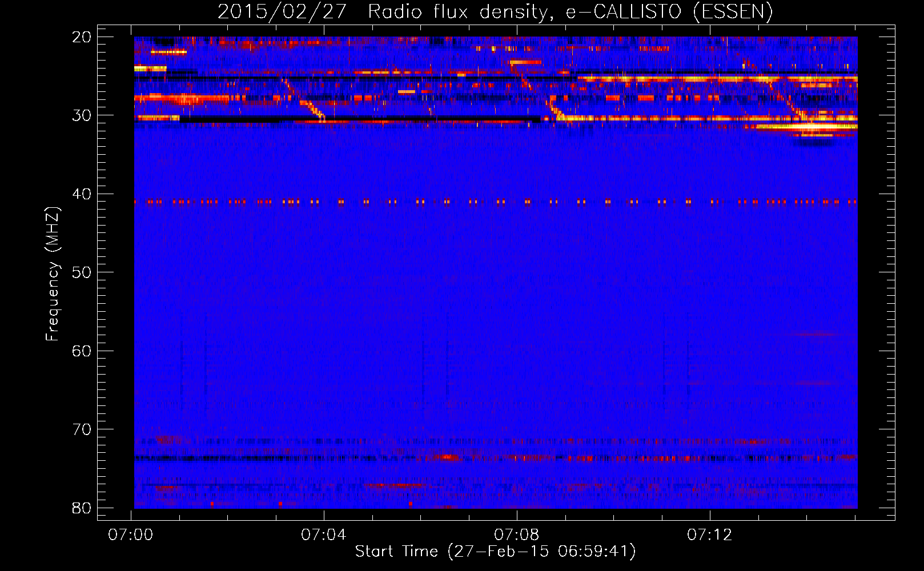This screenshot has width=924, height=571.
Task: Click the 07:08 time tick label
Action: click(516, 535)
